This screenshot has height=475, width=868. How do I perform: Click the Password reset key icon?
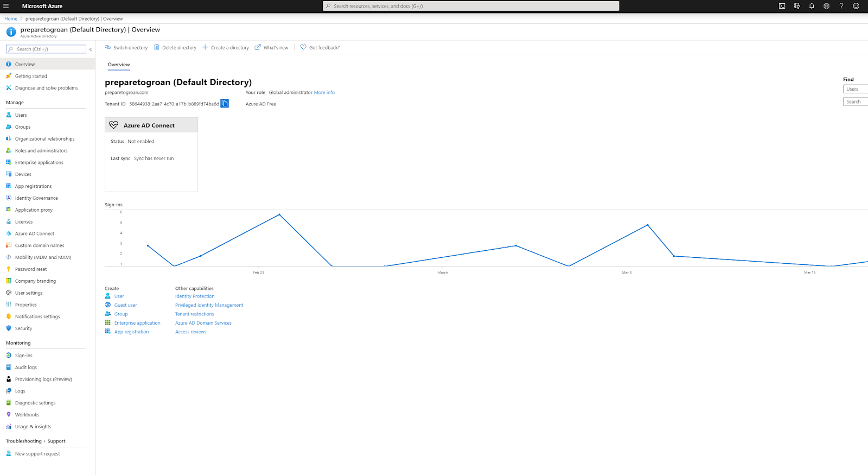coord(9,269)
